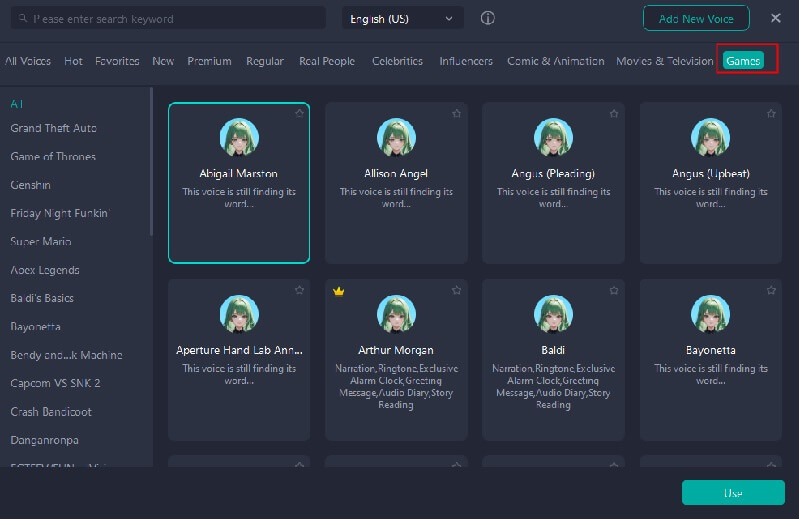Toggle favorite star on Angus (Upbeat)
The height and width of the screenshot is (519, 799).
coord(770,114)
